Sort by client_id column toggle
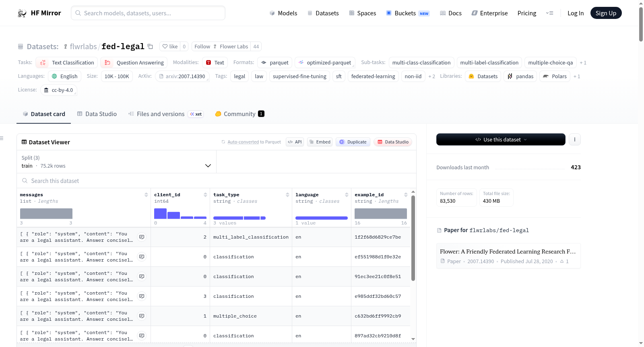Screen dimensions: 644x347 [x=205, y=195]
